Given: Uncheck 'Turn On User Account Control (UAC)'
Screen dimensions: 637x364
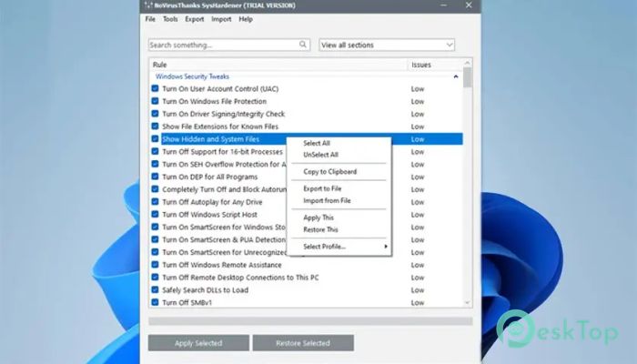Looking at the screenshot, I should point(155,88).
